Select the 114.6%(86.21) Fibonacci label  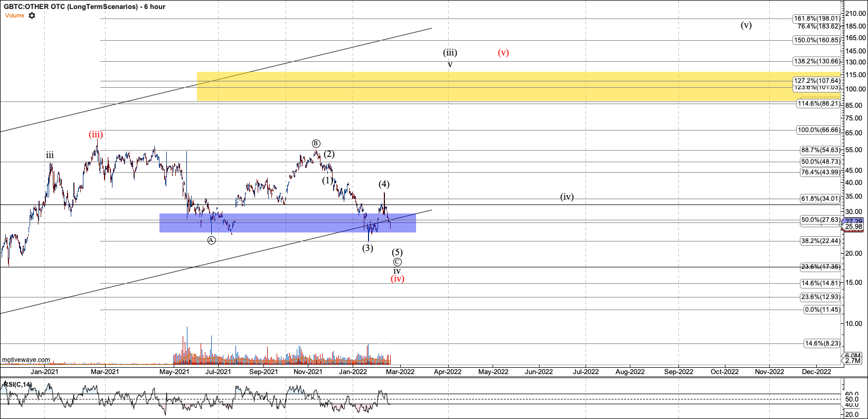coord(818,104)
